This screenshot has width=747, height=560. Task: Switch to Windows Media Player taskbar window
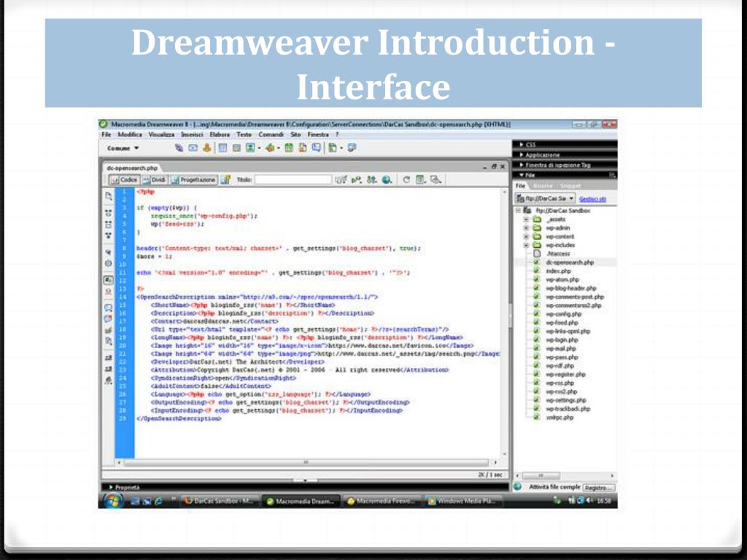[463, 501]
